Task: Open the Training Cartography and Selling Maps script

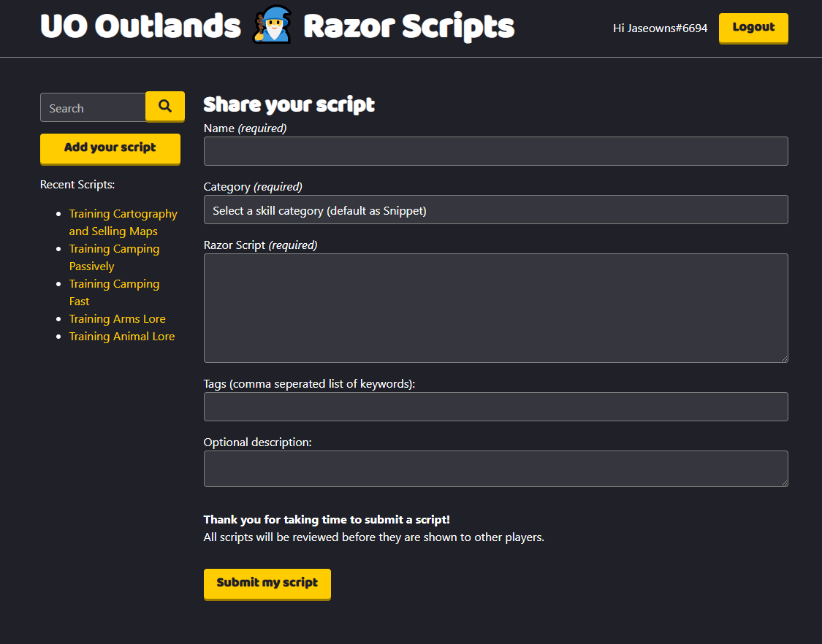Action: (x=123, y=222)
